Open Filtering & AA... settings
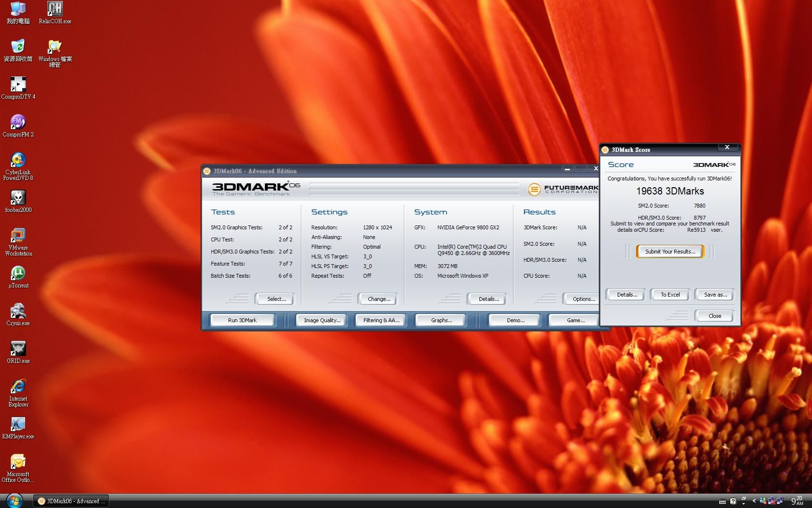 click(381, 320)
